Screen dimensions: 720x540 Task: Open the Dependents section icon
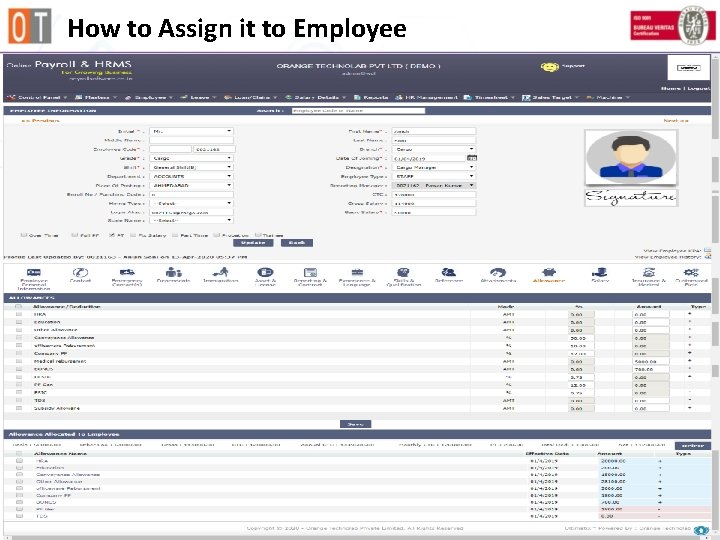click(x=174, y=272)
